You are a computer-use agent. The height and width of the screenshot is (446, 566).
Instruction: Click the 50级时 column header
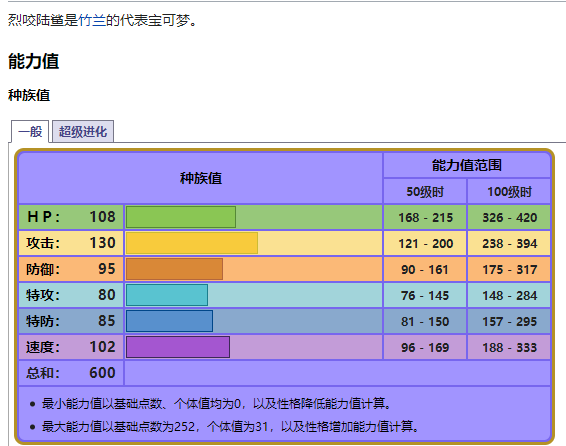[425, 192]
